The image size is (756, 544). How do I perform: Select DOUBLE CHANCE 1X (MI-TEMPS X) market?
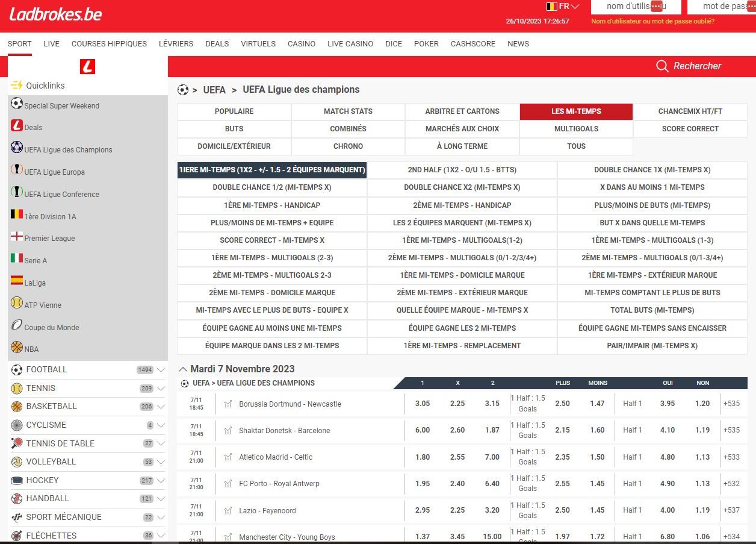652,170
